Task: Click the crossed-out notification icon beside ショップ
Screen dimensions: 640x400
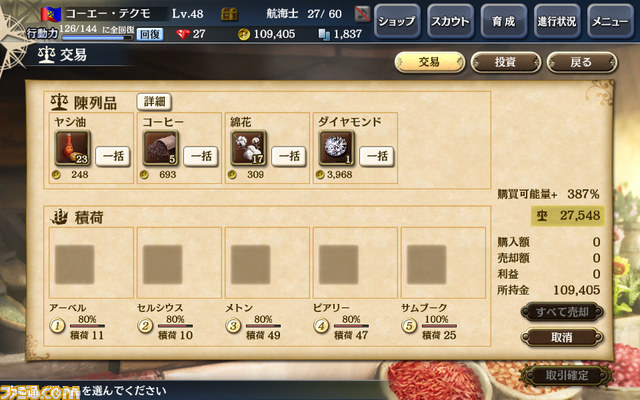Action: (x=362, y=14)
